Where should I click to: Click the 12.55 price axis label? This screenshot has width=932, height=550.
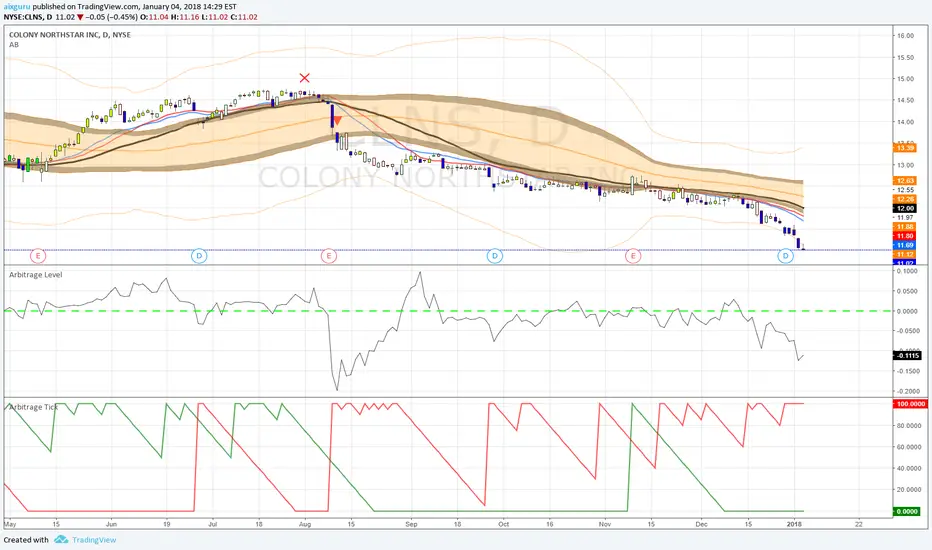click(905, 190)
